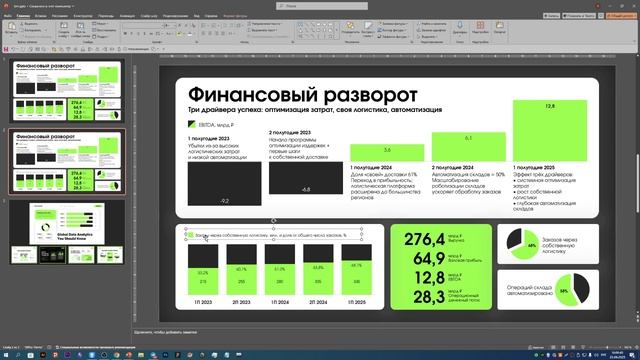
Task: Click the Paste clipboard icon
Action: click(x=11, y=27)
